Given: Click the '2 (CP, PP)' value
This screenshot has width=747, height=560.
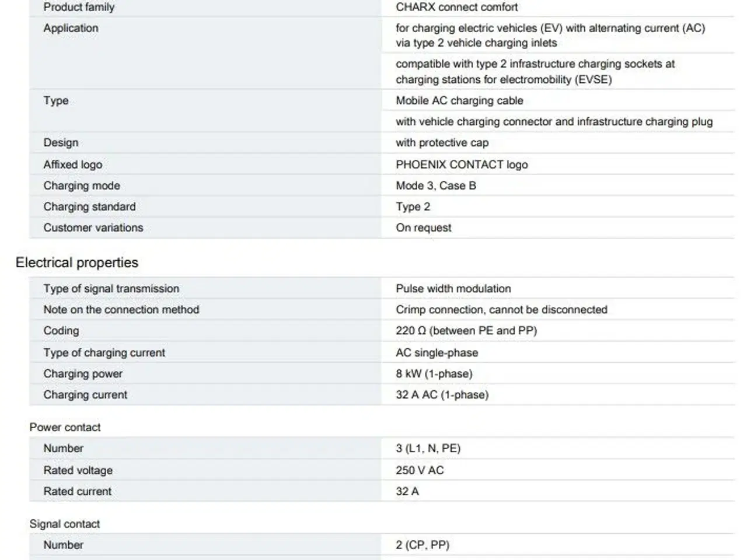Looking at the screenshot, I should tap(422, 545).
